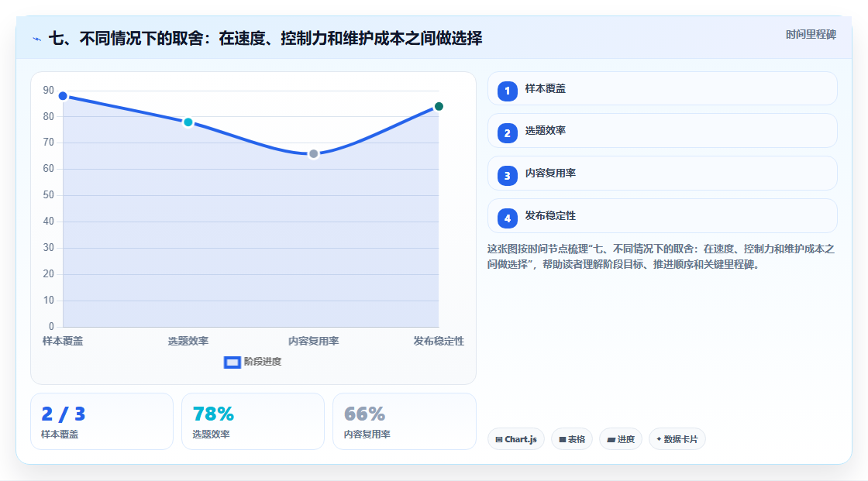Click the 50 y-axis tick label
This screenshot has width=868, height=481.
click(49, 195)
